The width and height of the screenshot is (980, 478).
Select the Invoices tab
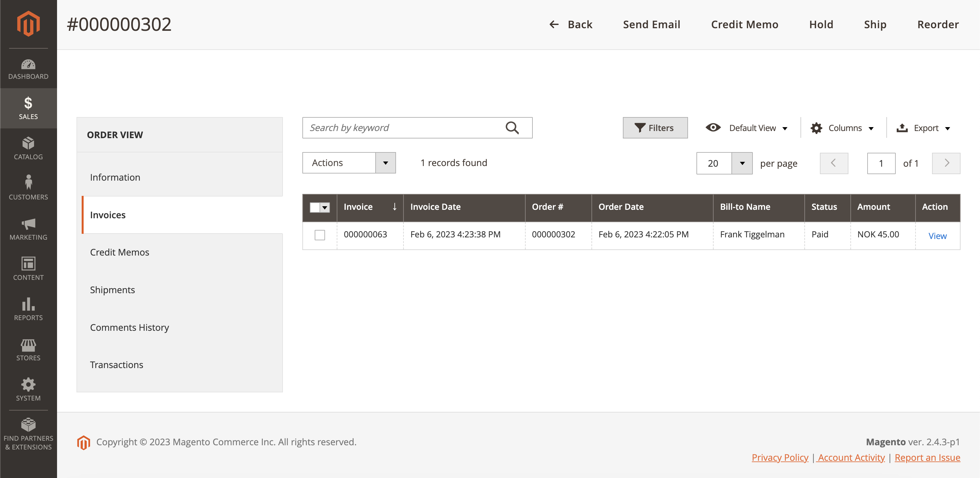(182, 215)
